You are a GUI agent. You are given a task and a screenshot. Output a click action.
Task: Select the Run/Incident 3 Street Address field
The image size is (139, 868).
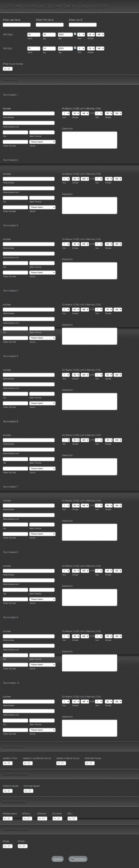pyautogui.click(x=29, y=244)
